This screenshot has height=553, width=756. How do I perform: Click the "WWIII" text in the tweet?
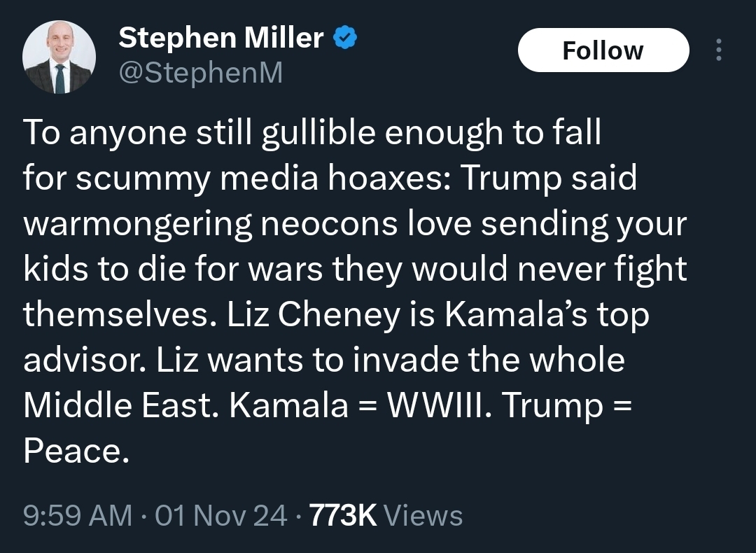434,406
